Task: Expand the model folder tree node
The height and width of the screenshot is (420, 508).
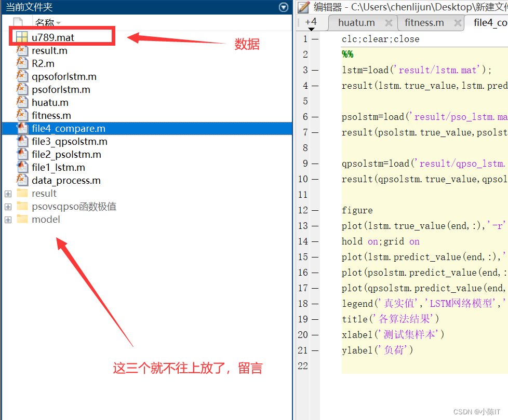Action: pos(8,220)
